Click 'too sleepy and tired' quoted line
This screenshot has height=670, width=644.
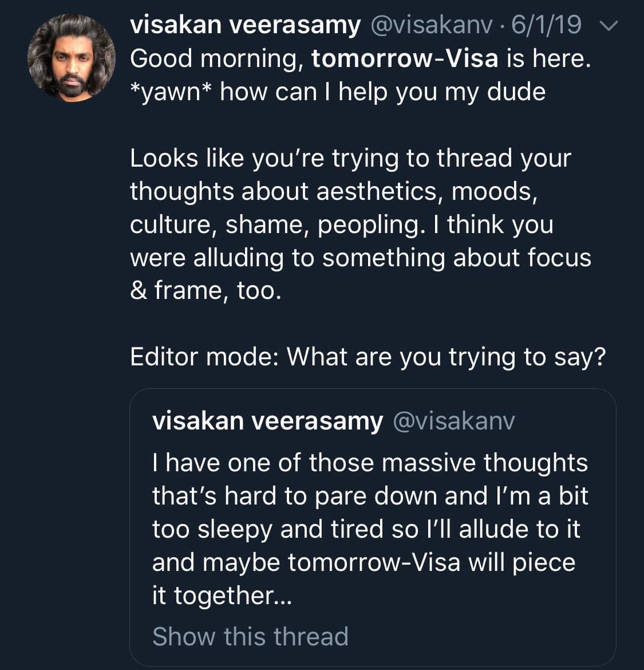point(366,529)
